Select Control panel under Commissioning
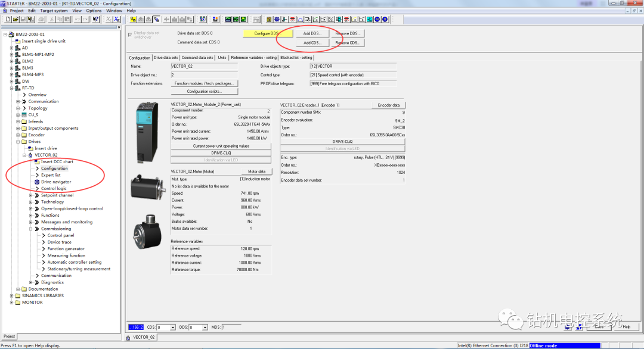644x349 pixels. coord(61,235)
